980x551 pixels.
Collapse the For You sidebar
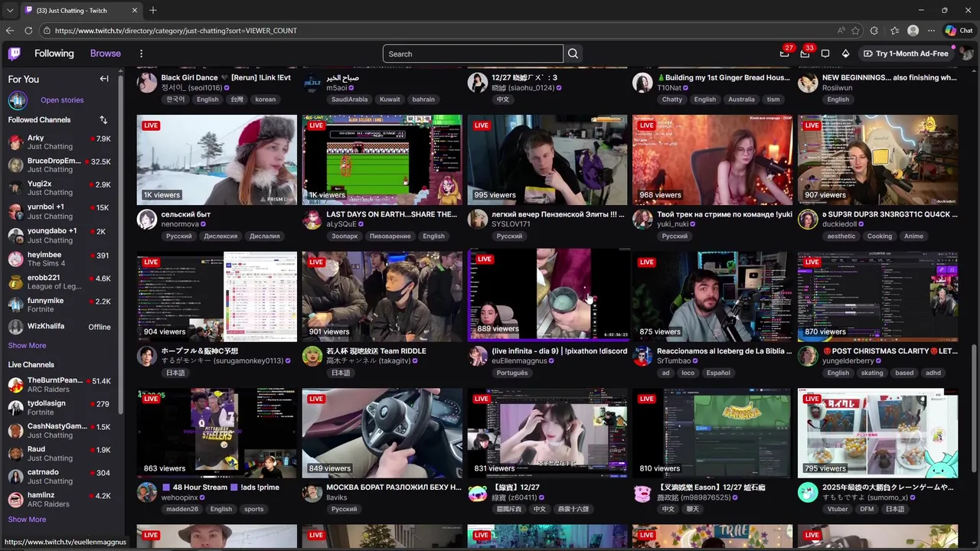[104, 79]
